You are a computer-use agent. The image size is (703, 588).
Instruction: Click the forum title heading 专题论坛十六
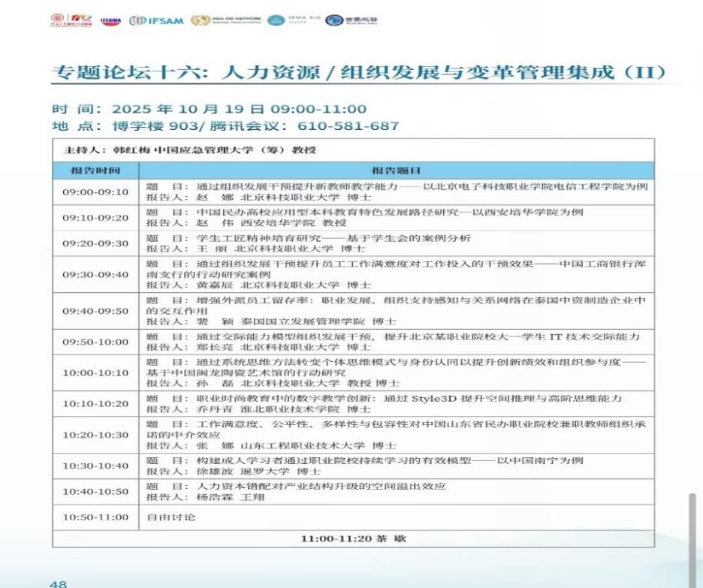(358, 73)
